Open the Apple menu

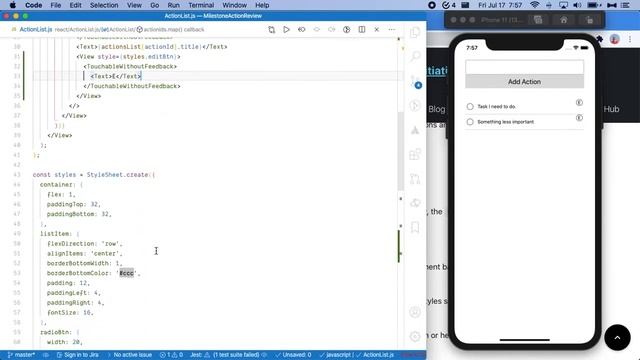point(13,5)
